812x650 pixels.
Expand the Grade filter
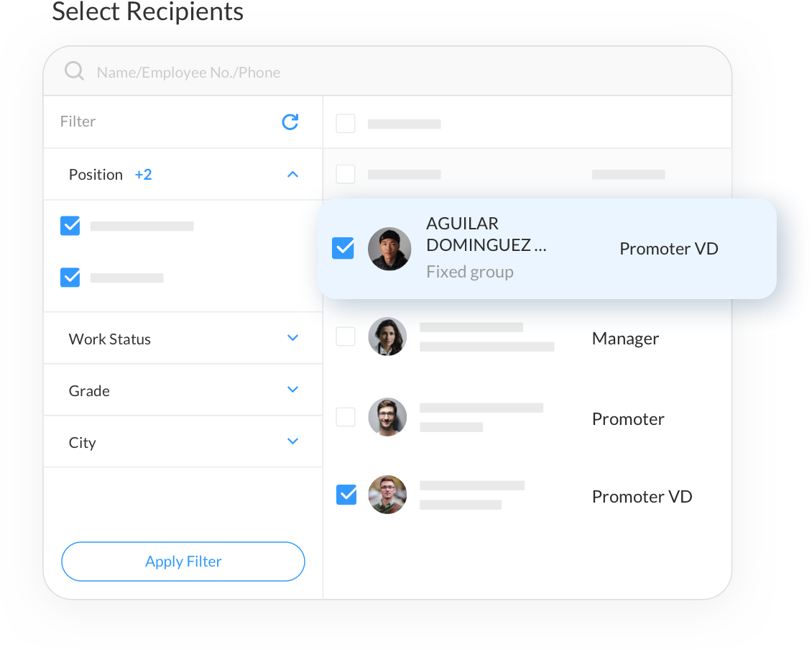coord(292,390)
